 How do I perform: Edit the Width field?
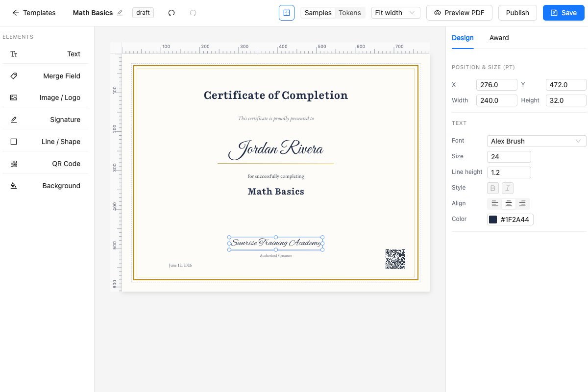497,100
